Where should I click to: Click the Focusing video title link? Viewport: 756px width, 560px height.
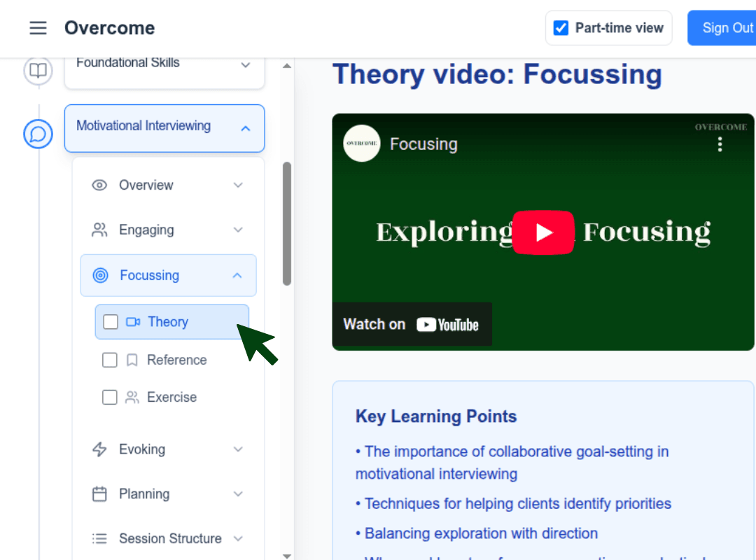(423, 143)
